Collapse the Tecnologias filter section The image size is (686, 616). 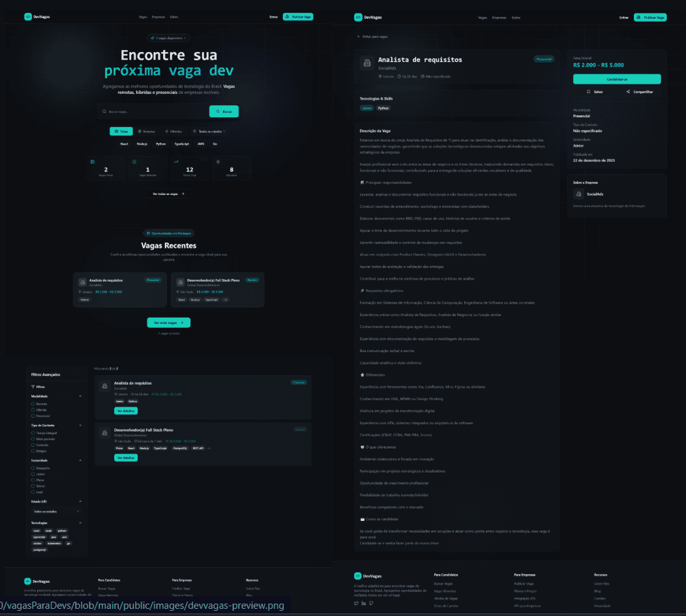click(80, 523)
